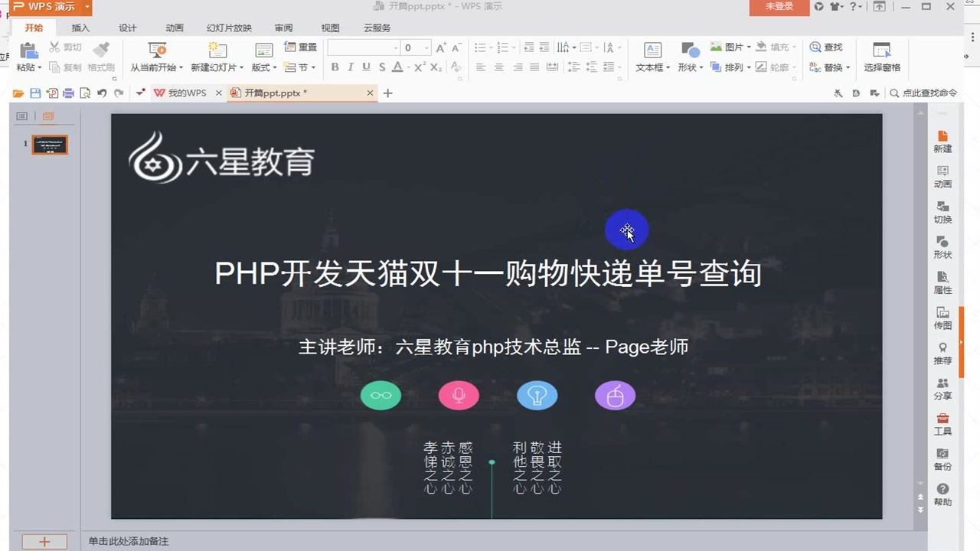Image resolution: width=980 pixels, height=551 pixels.
Task: Align text left
Action: tap(481, 67)
